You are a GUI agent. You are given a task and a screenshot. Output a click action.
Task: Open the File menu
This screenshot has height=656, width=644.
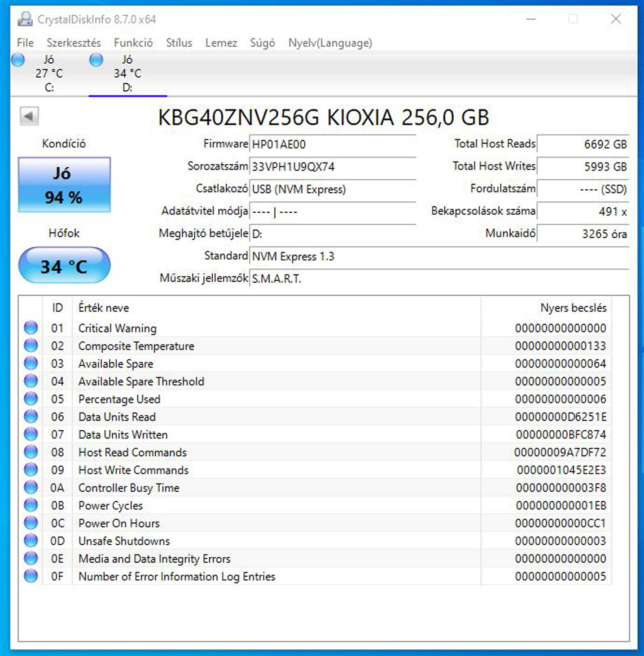(25, 43)
